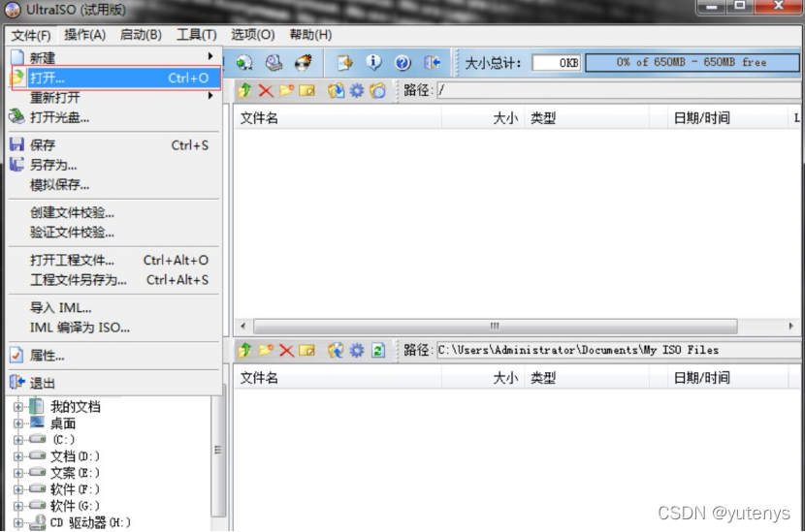The image size is (805, 532).
Task: Click the image pane path field showing /
Action: coord(618,91)
